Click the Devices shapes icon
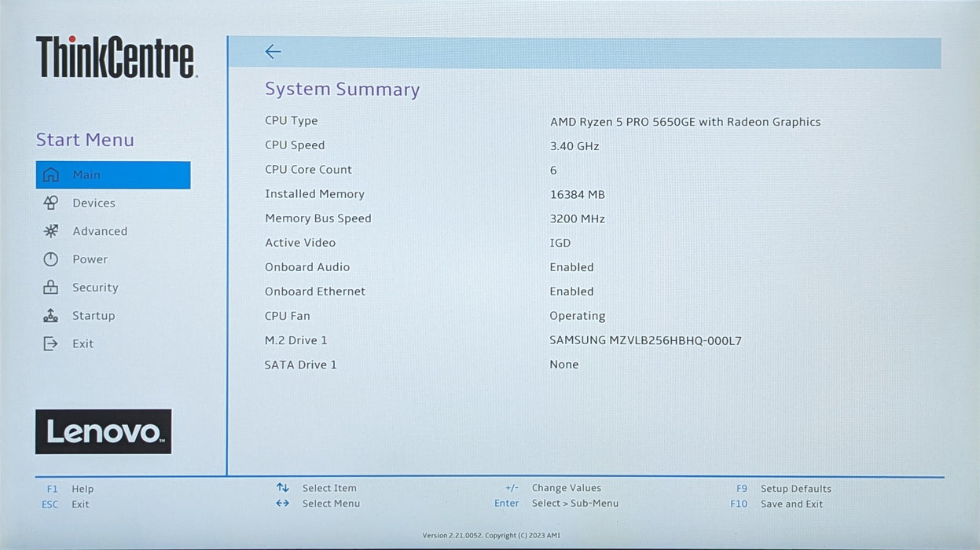The height and width of the screenshot is (550, 980). pos(51,203)
